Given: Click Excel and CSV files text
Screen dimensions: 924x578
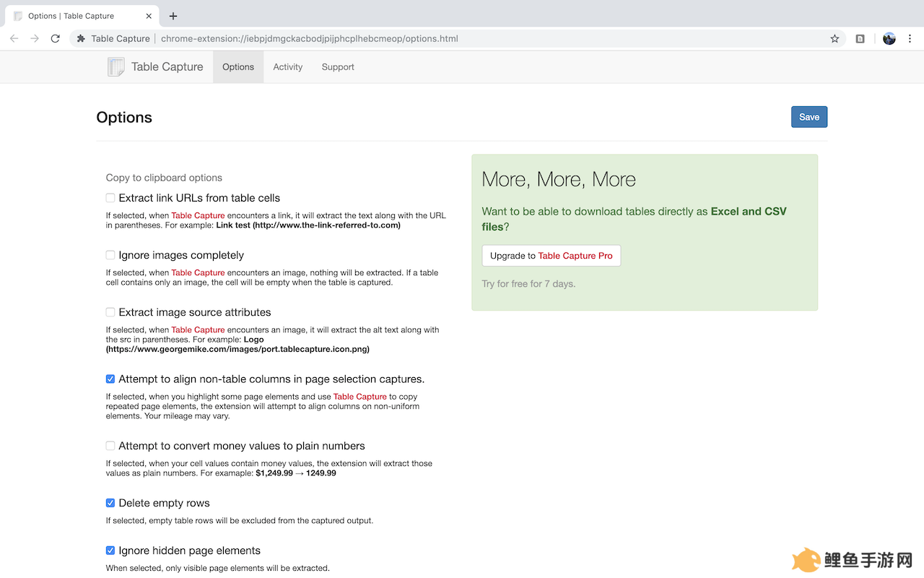Looking at the screenshot, I should pyautogui.click(x=635, y=219).
